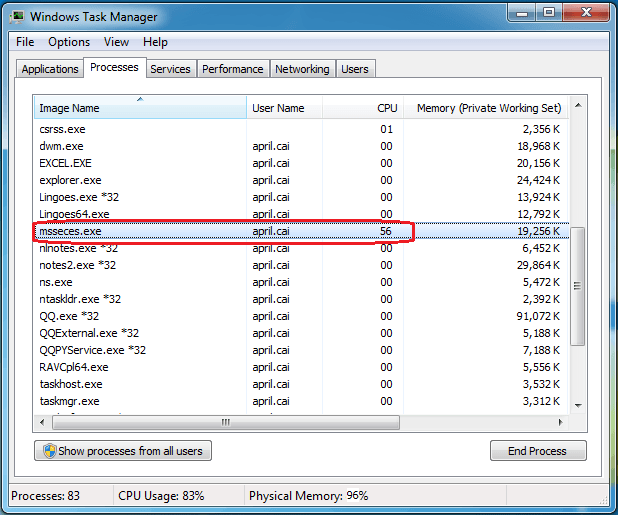Select the notes2.exe *32 process
Image resolution: width=618 pixels, height=515 pixels.
pos(301,265)
